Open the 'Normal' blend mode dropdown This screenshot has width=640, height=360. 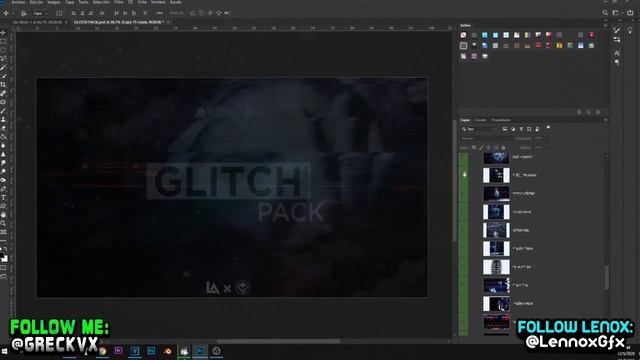pos(486,138)
